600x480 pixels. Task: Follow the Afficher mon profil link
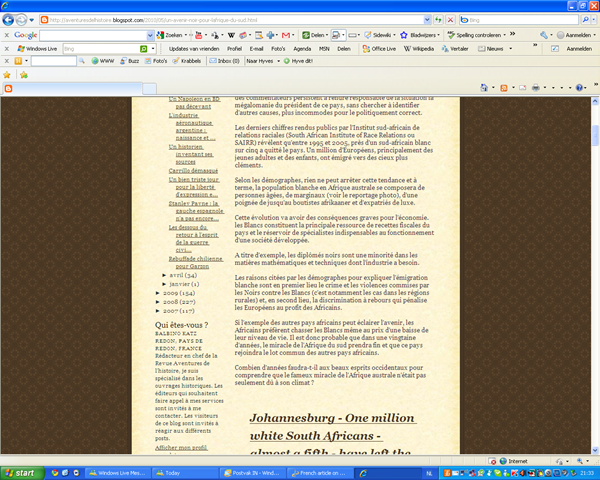click(x=181, y=448)
